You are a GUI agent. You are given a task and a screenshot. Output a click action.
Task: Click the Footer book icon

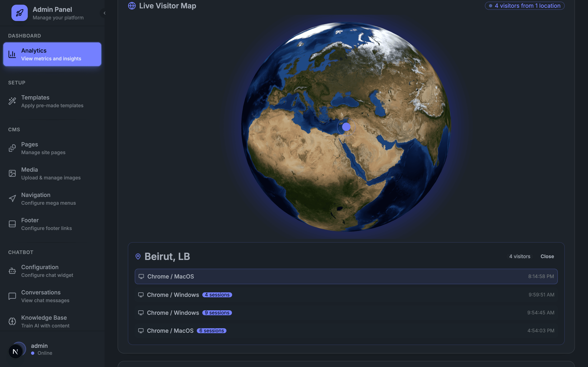click(x=12, y=224)
